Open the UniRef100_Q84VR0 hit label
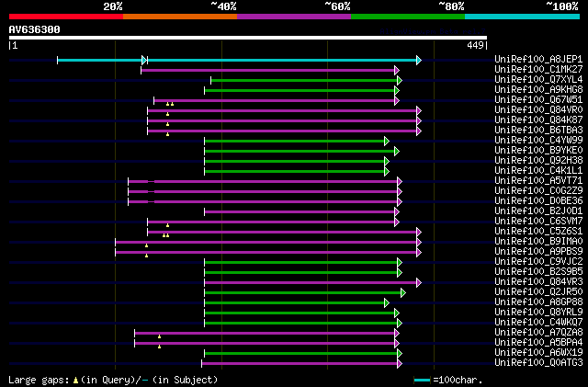Viewport: 588px width, 387px height. click(x=538, y=110)
